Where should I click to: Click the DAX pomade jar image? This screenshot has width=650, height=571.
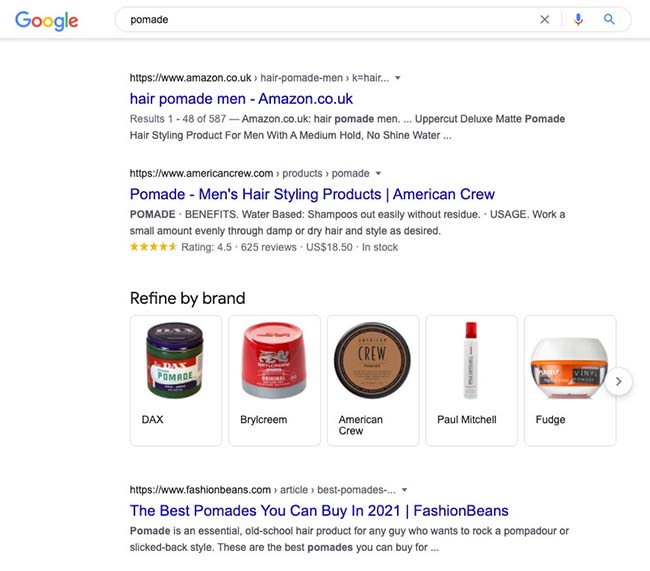[175, 360]
